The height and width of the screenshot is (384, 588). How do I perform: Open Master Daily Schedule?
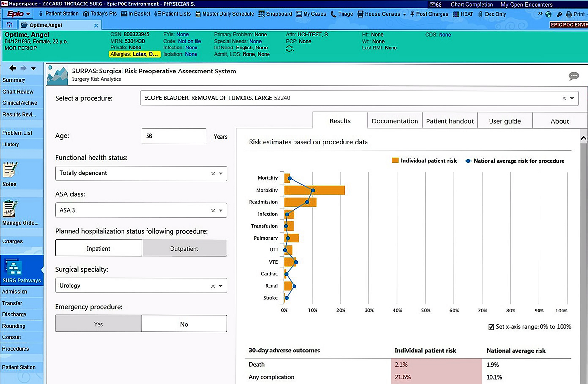(x=224, y=14)
